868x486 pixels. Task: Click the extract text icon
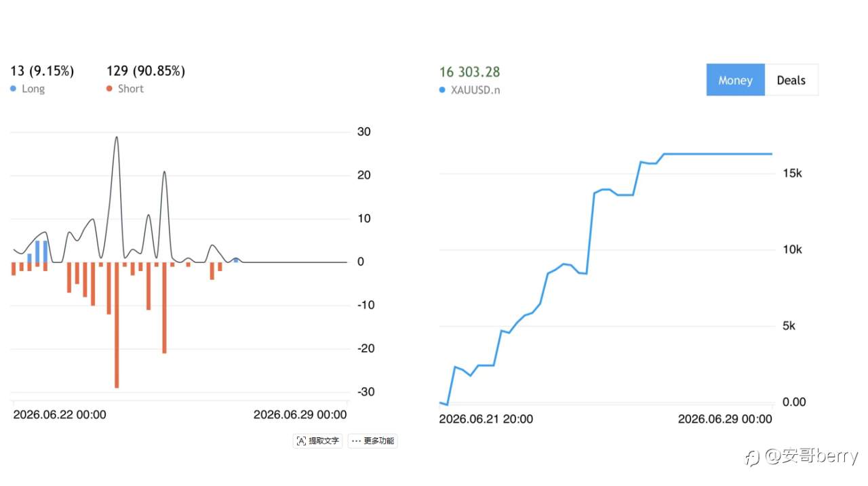pyautogui.click(x=301, y=441)
